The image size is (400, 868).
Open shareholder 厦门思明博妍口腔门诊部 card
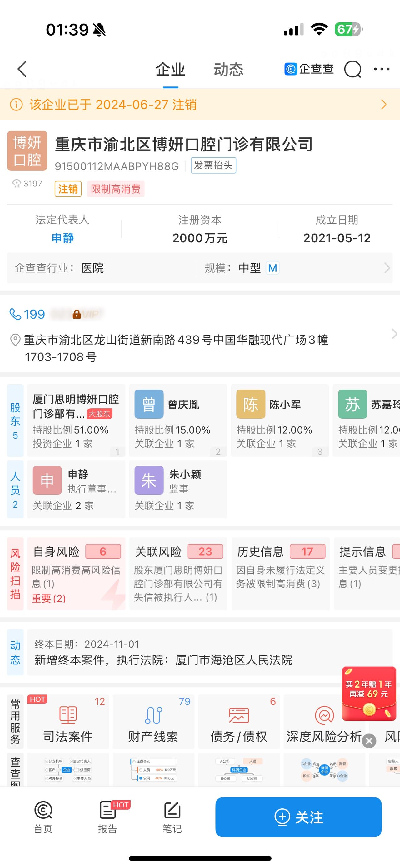point(76,420)
